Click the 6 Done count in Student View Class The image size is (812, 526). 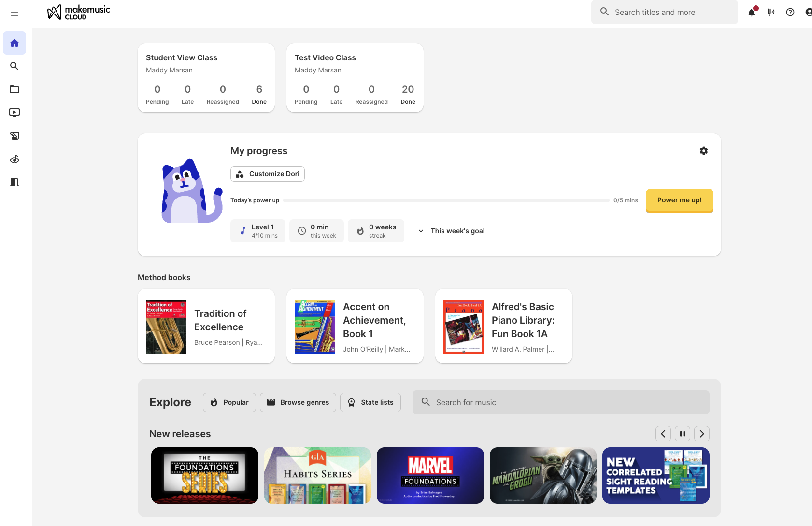coord(259,94)
